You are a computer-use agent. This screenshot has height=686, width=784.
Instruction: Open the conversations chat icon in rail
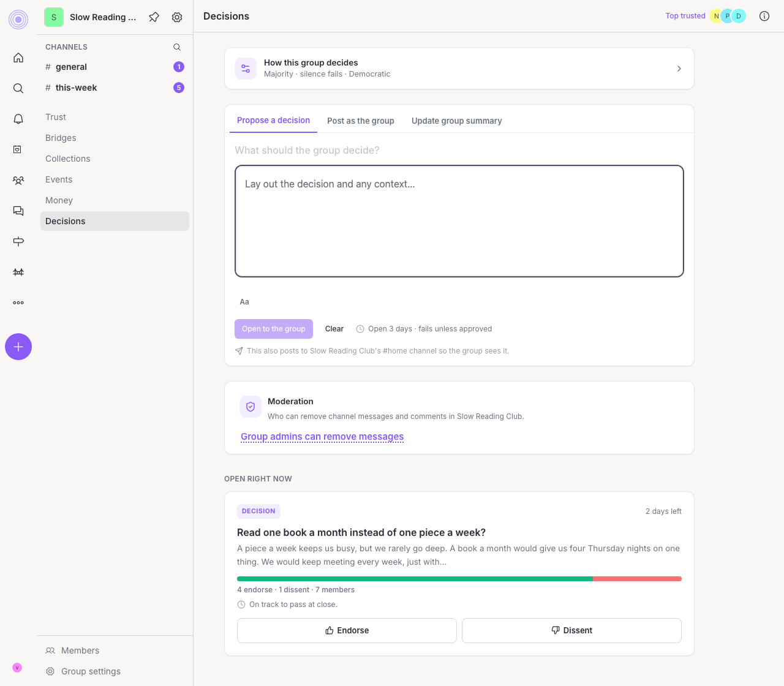click(x=18, y=211)
